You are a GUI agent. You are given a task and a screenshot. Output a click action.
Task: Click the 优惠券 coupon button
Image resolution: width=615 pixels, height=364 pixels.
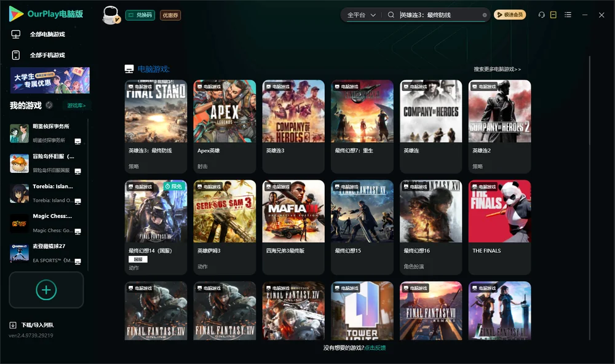[170, 15]
